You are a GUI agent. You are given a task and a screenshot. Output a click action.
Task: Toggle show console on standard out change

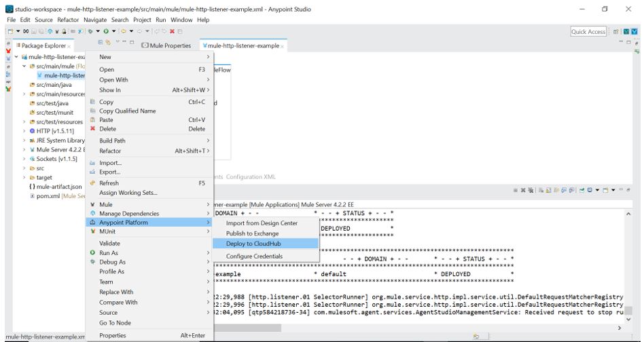coord(564,190)
